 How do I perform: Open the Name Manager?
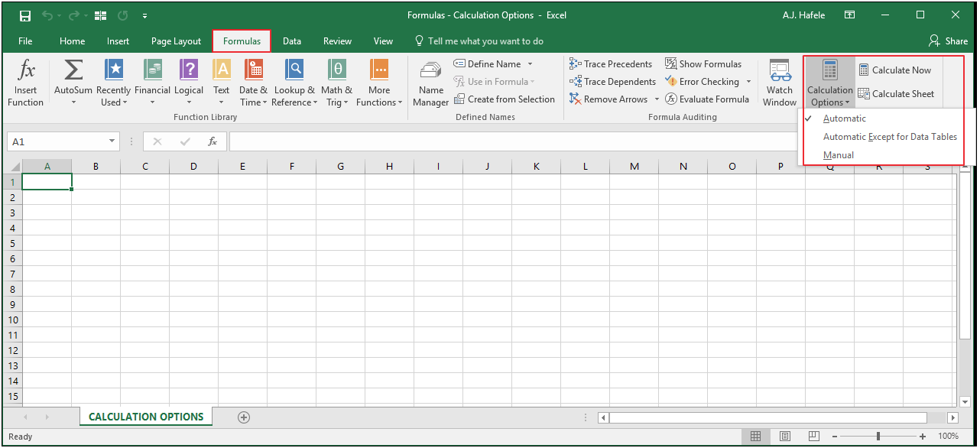431,84
